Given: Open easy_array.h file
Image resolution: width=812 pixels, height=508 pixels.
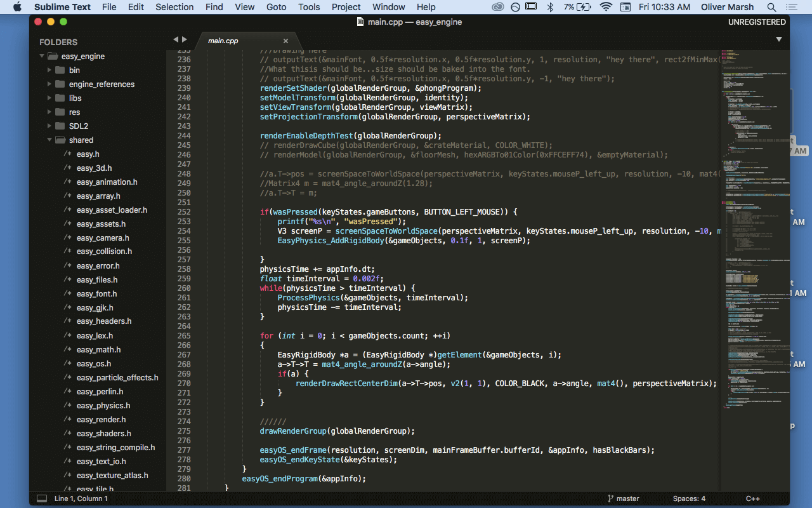Looking at the screenshot, I should tap(98, 196).
